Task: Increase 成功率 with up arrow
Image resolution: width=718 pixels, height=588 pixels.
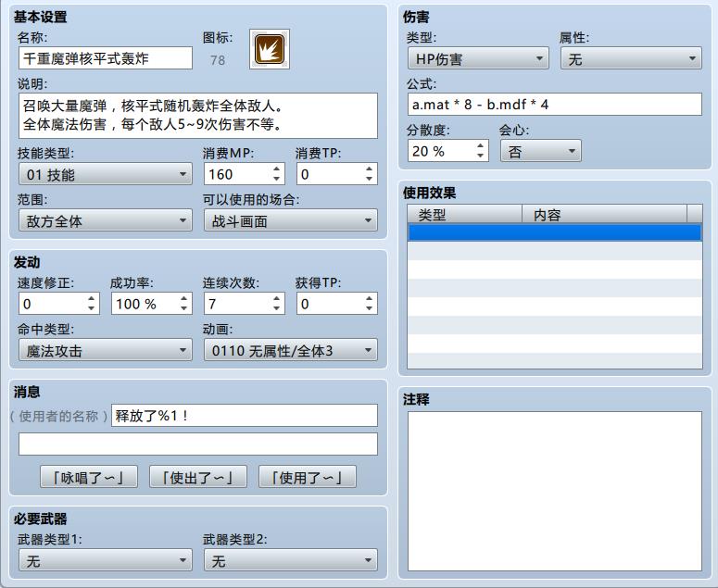Action: (183, 299)
